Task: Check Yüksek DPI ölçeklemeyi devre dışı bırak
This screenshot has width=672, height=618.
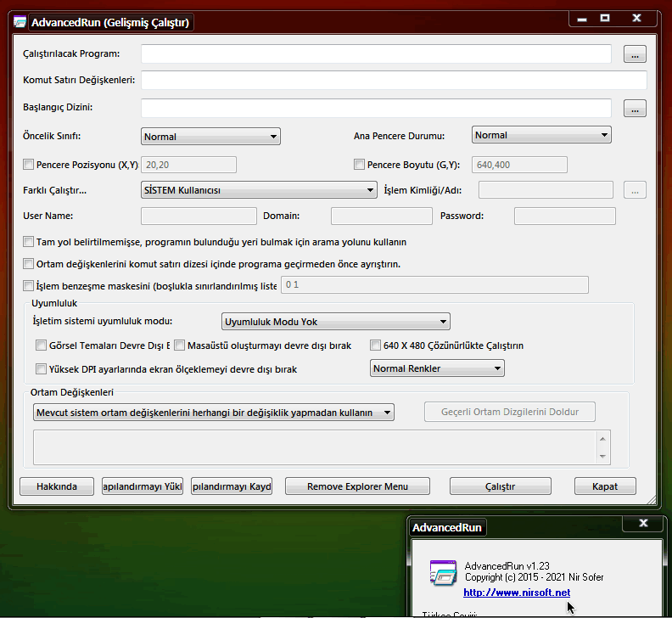Action: tap(41, 368)
